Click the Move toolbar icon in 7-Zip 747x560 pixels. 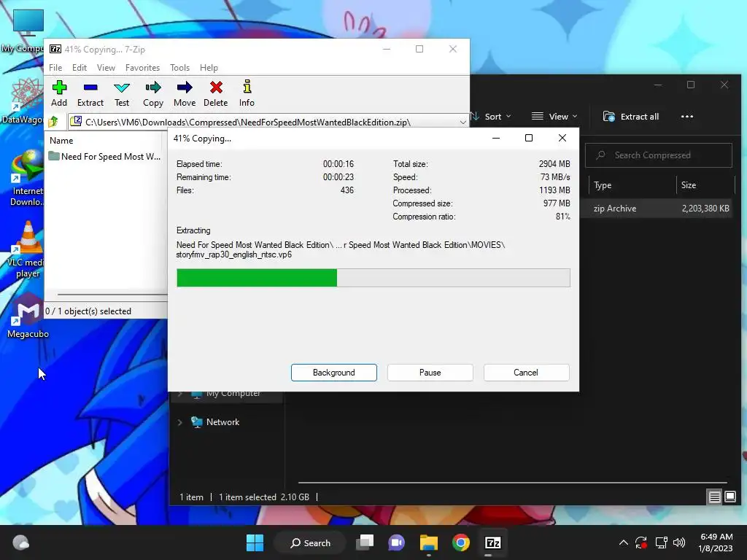click(185, 93)
